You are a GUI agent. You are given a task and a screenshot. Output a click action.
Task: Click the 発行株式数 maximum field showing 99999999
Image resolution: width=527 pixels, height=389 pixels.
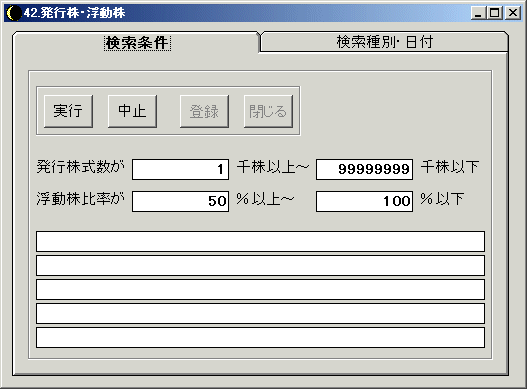coord(364,169)
